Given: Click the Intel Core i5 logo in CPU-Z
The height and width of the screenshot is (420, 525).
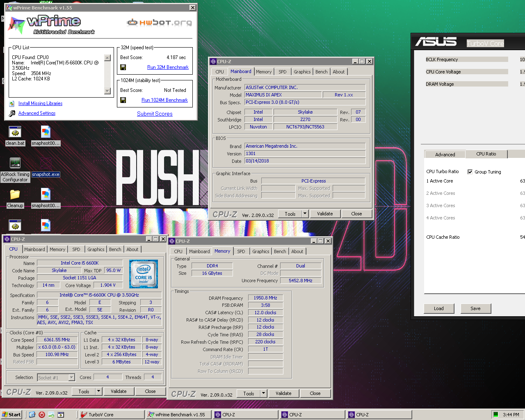Looking at the screenshot, I should (x=144, y=274).
